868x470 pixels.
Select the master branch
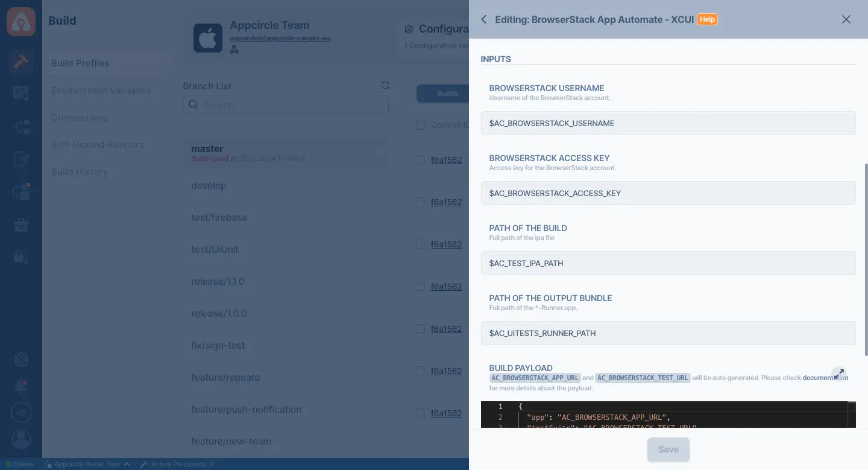286,153
